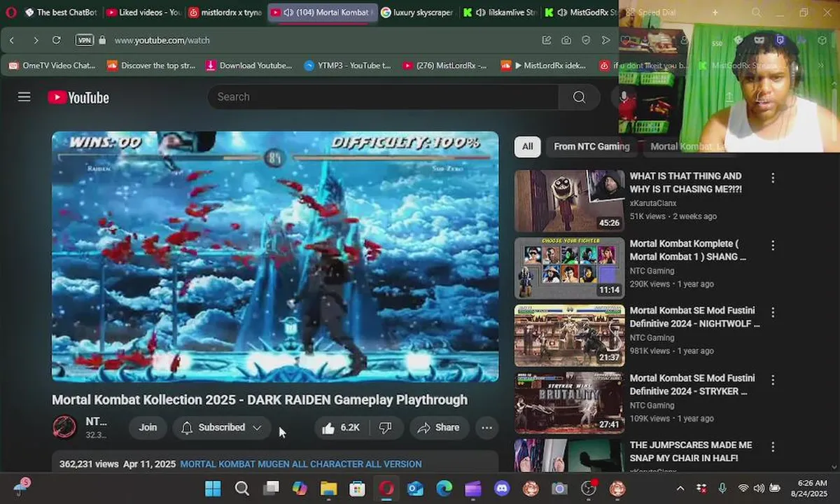
Task: Open Mortal Kombat Komplete 11:14 thumbnail
Action: point(569,268)
